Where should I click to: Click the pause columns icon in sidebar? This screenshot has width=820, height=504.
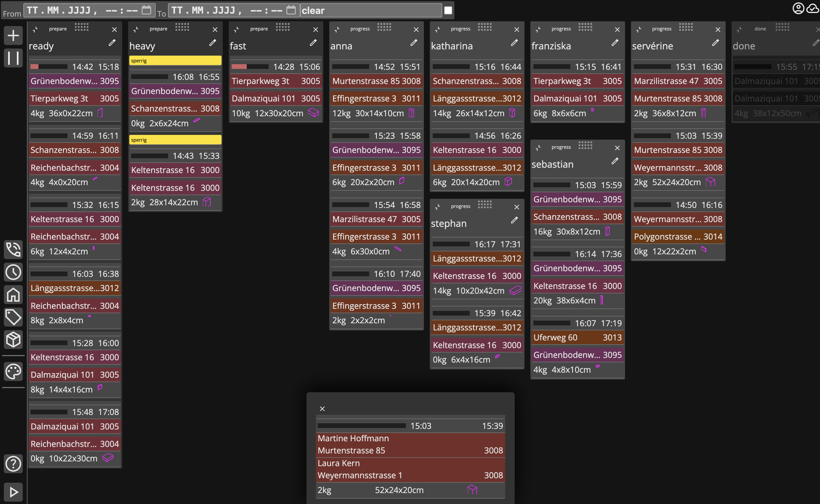coord(13,58)
